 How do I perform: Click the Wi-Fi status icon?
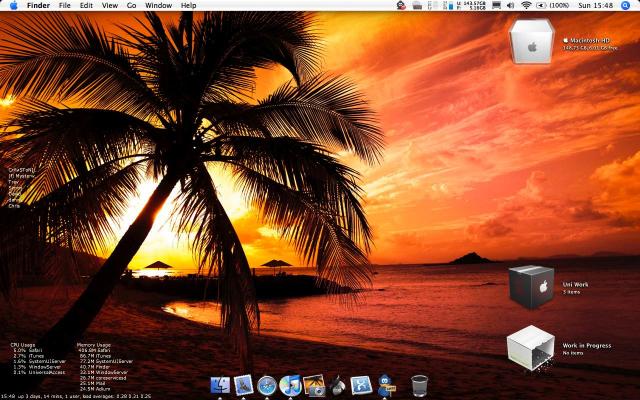coord(526,5)
